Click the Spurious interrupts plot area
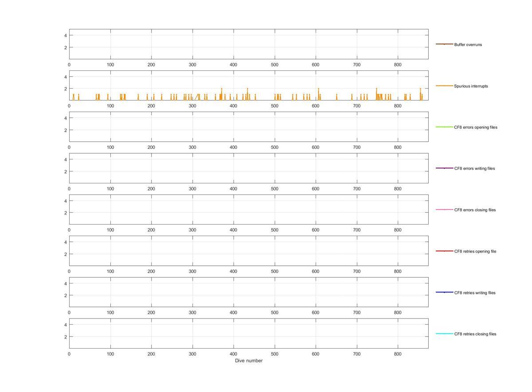Image resolution: width=532 pixels, height=392 pixels. click(249, 85)
